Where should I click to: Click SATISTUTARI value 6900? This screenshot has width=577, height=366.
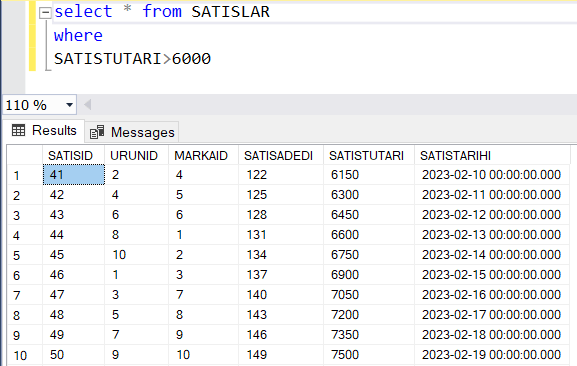click(x=369, y=274)
